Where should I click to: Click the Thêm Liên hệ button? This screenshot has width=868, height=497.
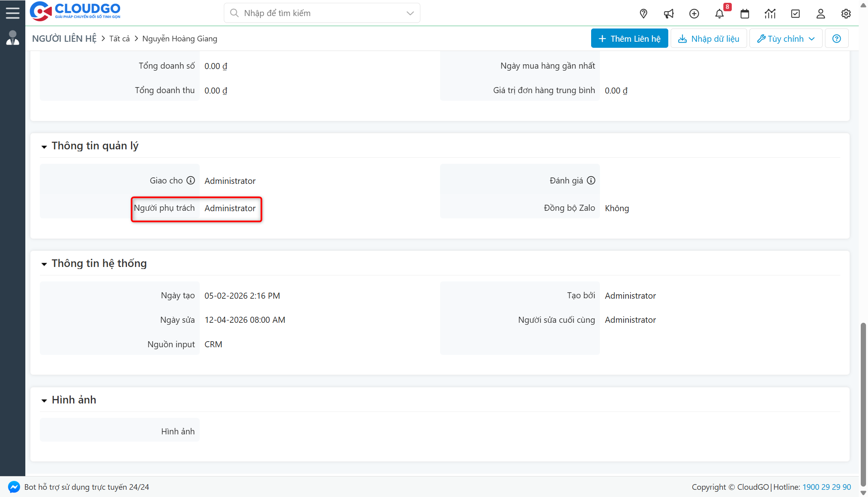(x=629, y=38)
